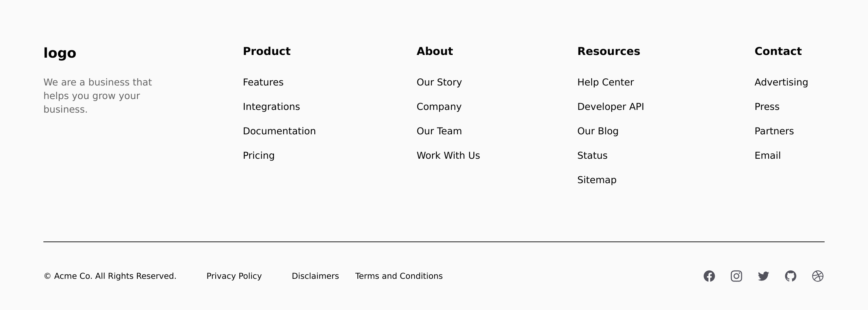Open the Sitemap link
This screenshot has width=868, height=310.
[x=597, y=180]
